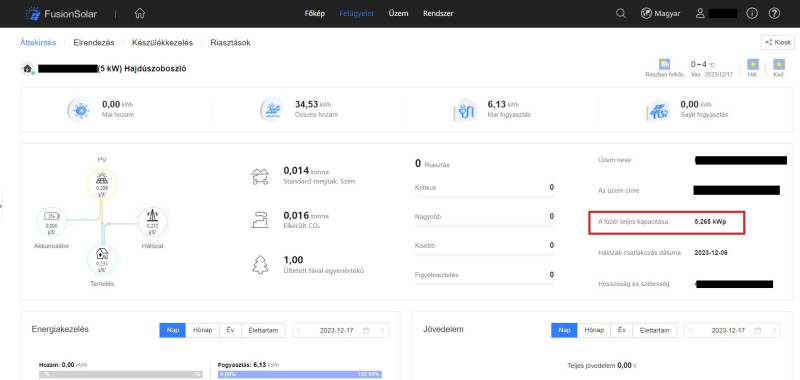Click the Fogyasztás progress bar

click(x=300, y=374)
